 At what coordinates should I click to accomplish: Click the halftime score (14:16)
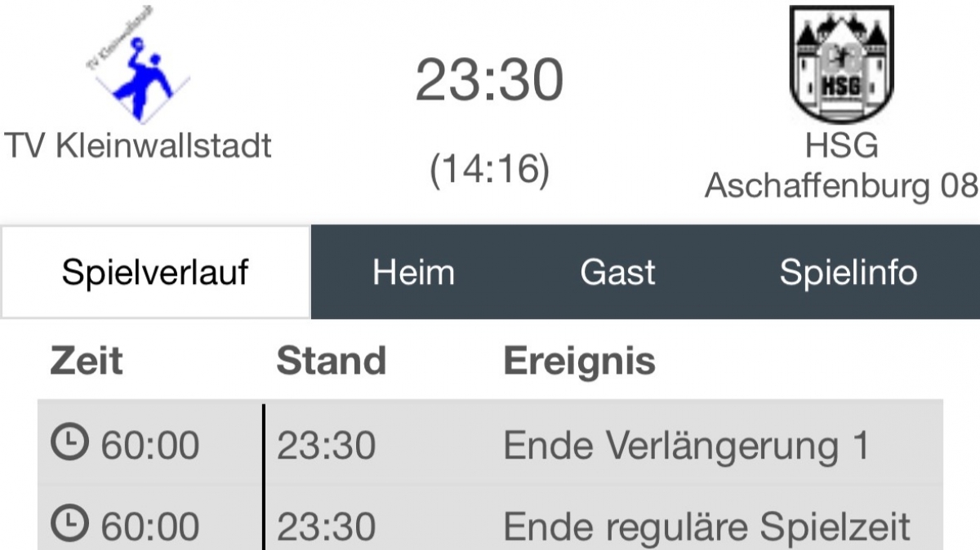pyautogui.click(x=489, y=170)
